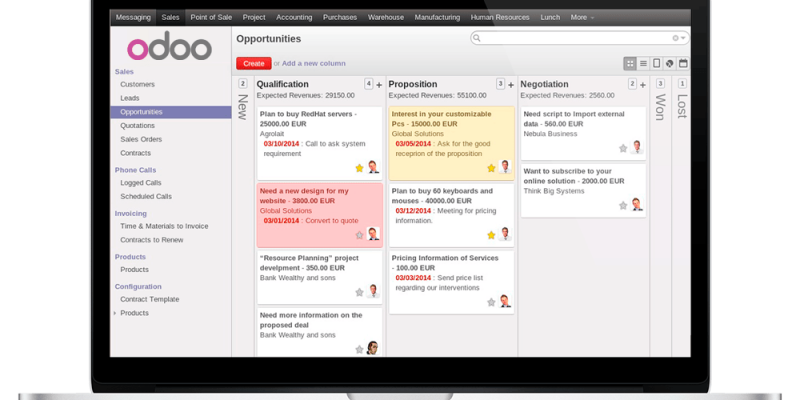Screen dimensions: 800x400
Task: Open Contracts to Renew in sidebar
Action: [152, 240]
